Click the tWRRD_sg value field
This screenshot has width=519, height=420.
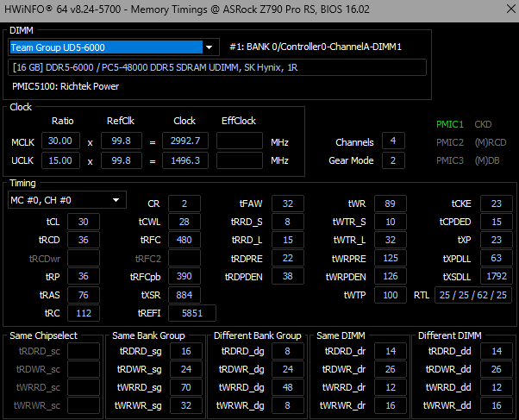click(185, 387)
